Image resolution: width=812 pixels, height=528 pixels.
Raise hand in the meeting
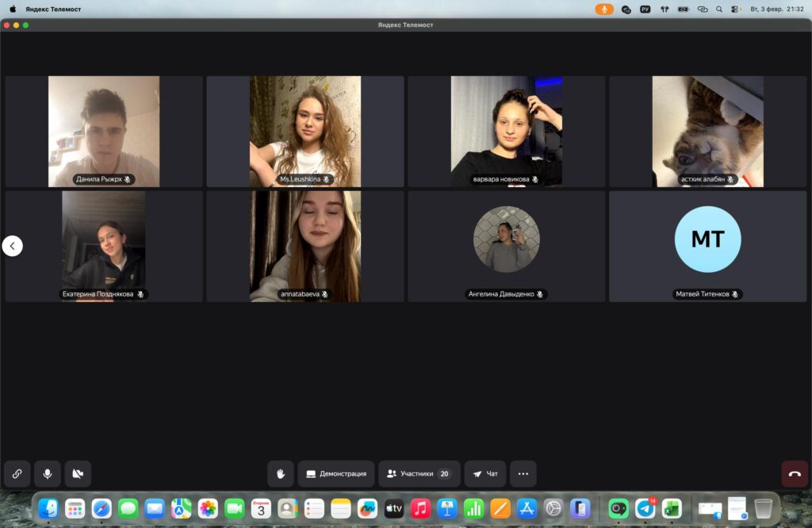(280, 473)
